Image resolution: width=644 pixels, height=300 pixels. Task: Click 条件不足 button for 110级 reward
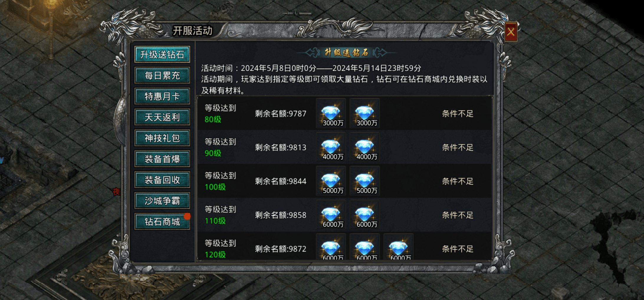click(x=457, y=215)
